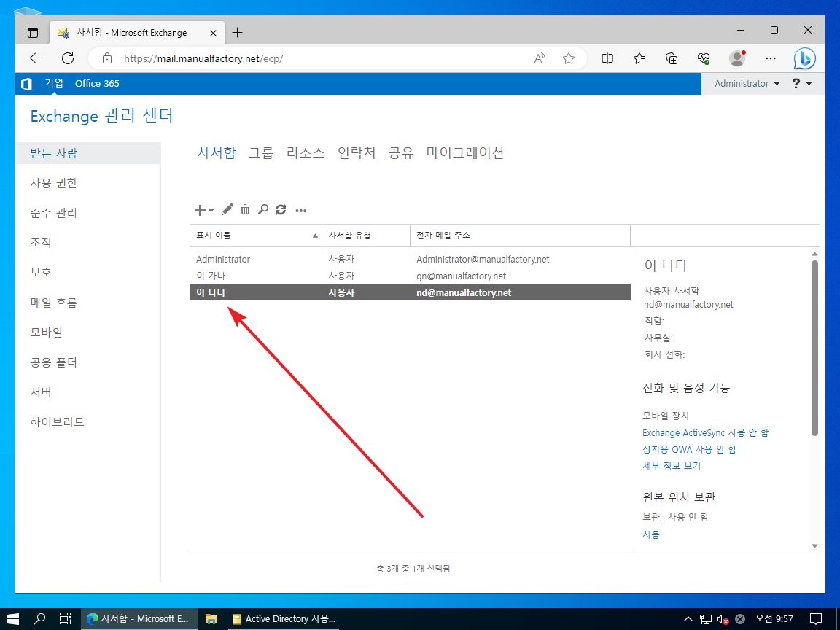The height and width of the screenshot is (630, 840).
Task: Go back in the browser
Action: pyautogui.click(x=36, y=58)
